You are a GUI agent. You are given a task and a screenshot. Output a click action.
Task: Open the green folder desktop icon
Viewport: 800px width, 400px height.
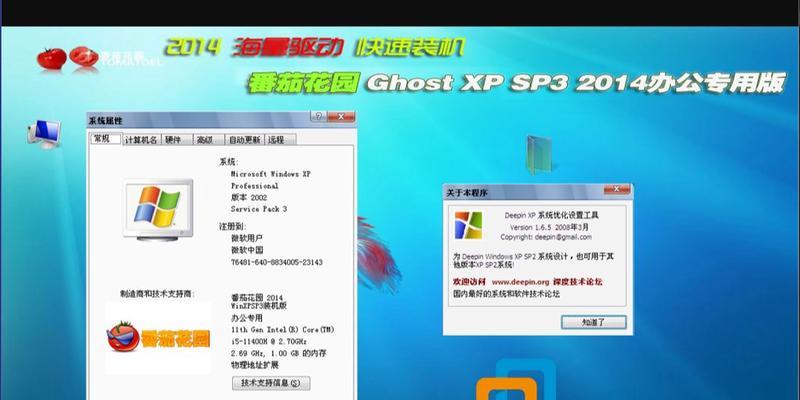(x=539, y=155)
